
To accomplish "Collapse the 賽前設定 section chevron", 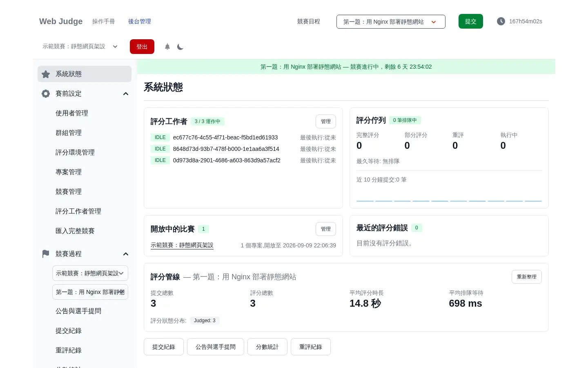I will tap(126, 94).
